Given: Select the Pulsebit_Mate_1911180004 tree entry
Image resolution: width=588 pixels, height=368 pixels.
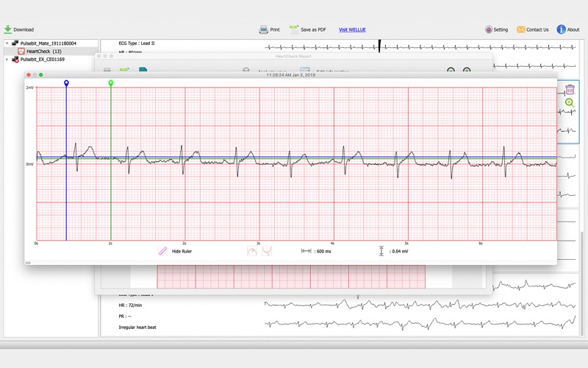Looking at the screenshot, I should [49, 43].
